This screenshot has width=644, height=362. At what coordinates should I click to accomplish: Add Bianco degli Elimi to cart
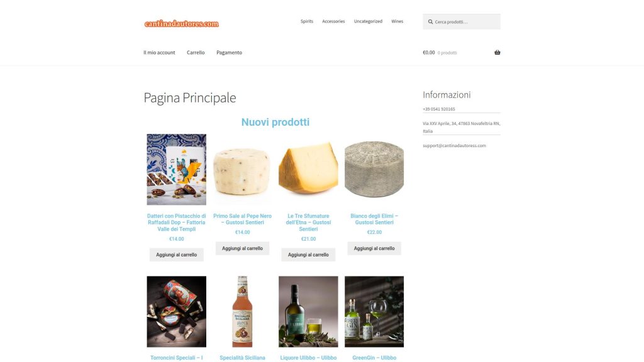coord(374,248)
